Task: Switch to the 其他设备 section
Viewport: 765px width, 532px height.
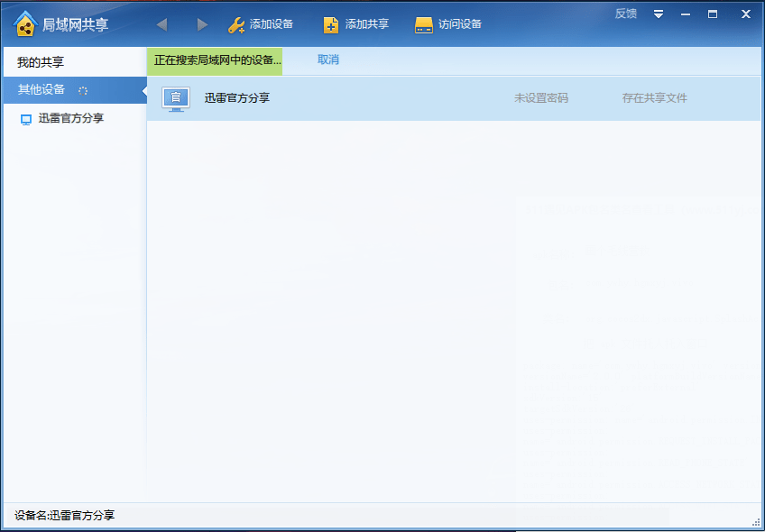Action: [41, 90]
